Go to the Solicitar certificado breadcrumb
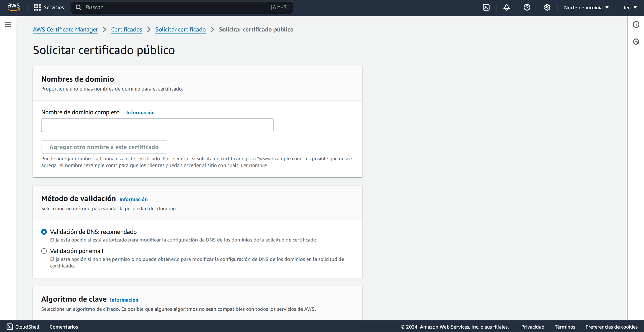Viewport: 644px width, 332px height. click(x=180, y=30)
